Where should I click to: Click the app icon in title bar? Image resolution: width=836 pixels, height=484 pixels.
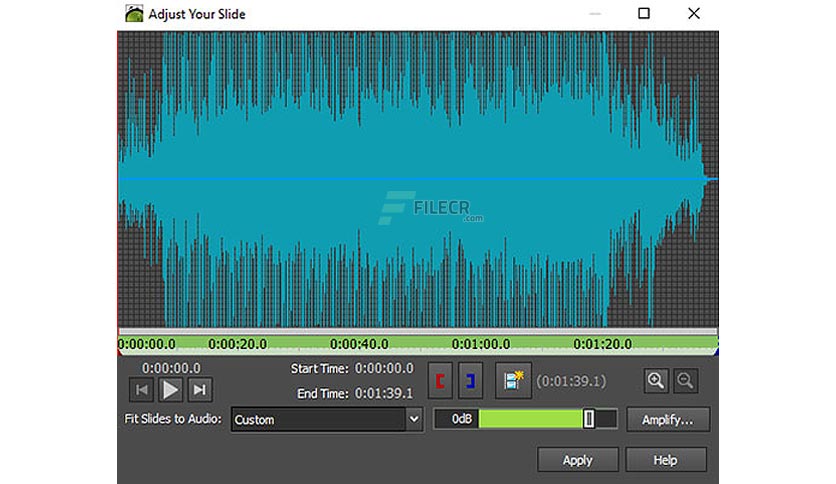(x=134, y=13)
